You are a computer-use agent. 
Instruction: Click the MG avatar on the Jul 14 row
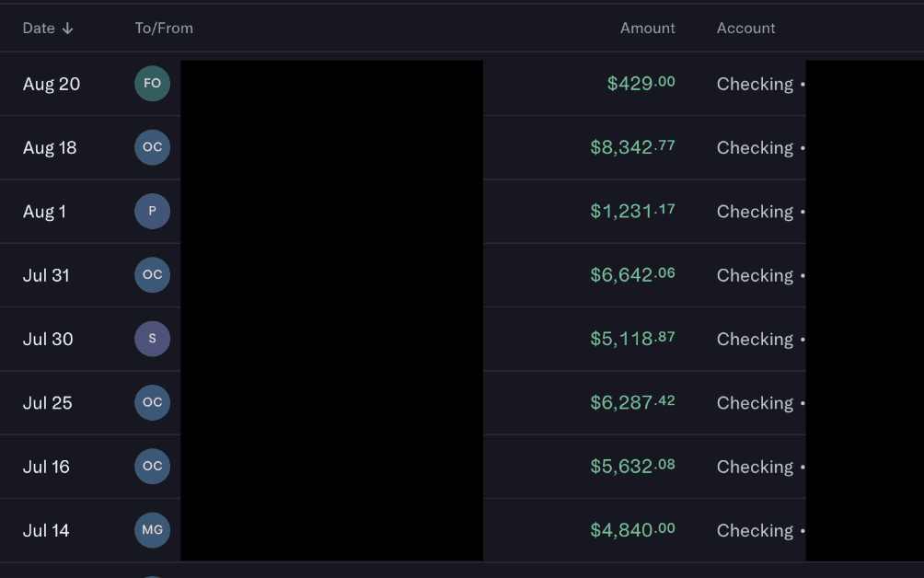[x=153, y=530]
